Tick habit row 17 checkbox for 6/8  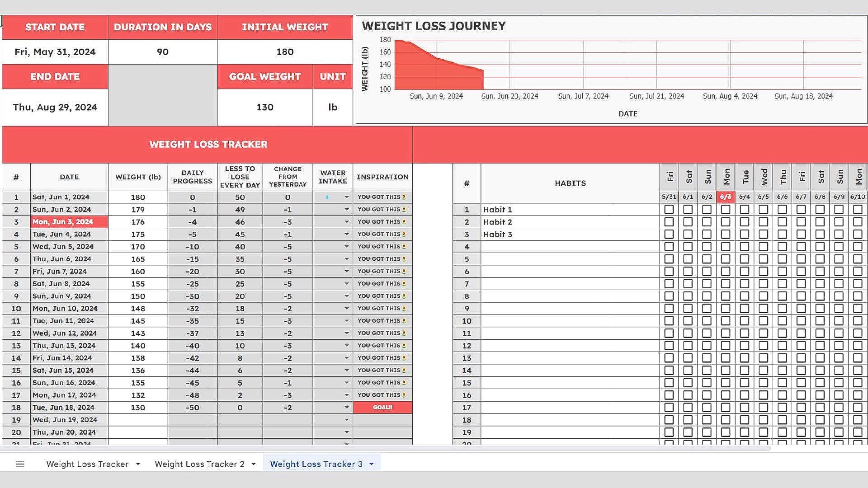820,408
